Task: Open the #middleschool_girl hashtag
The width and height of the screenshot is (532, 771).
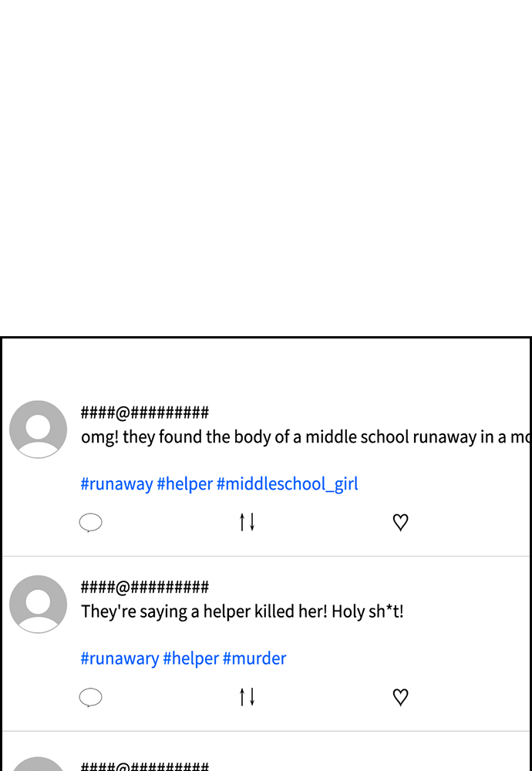Action: pyautogui.click(x=287, y=484)
